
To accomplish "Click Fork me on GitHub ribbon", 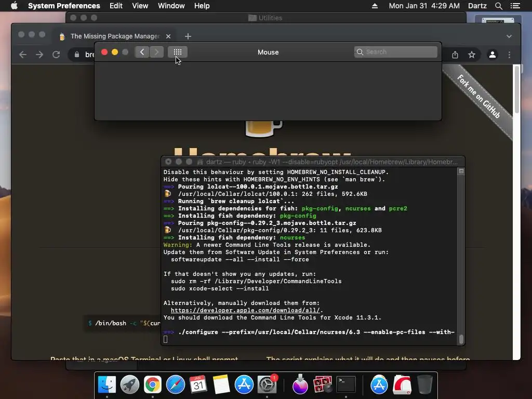I will pos(478,96).
